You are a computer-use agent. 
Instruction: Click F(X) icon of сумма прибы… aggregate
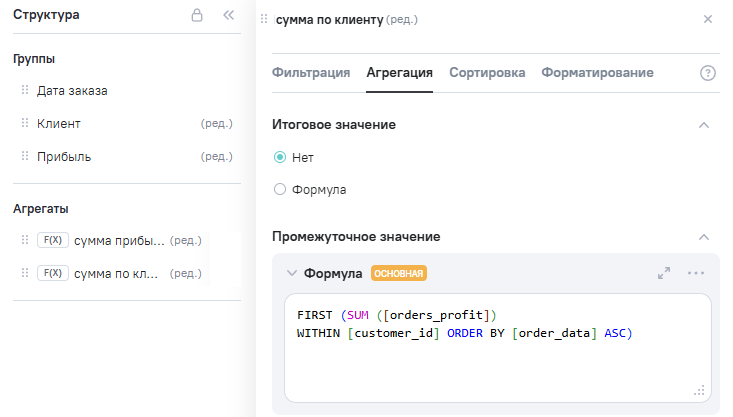coord(52,240)
